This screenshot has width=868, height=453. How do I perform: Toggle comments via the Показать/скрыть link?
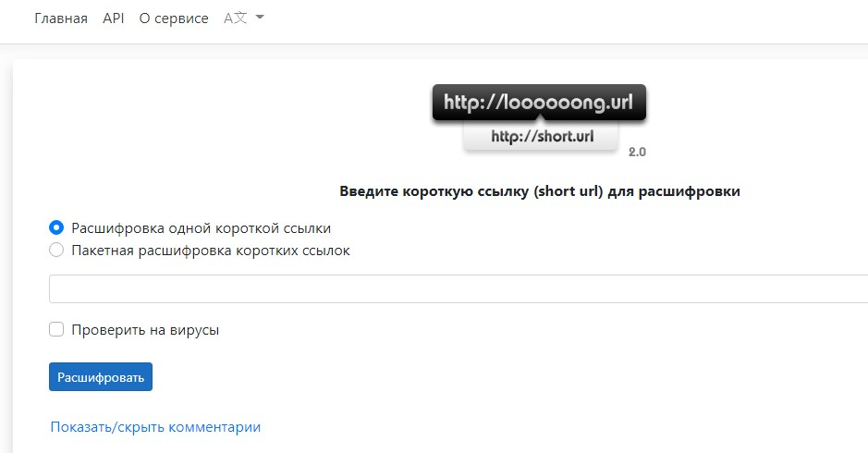[x=155, y=427]
